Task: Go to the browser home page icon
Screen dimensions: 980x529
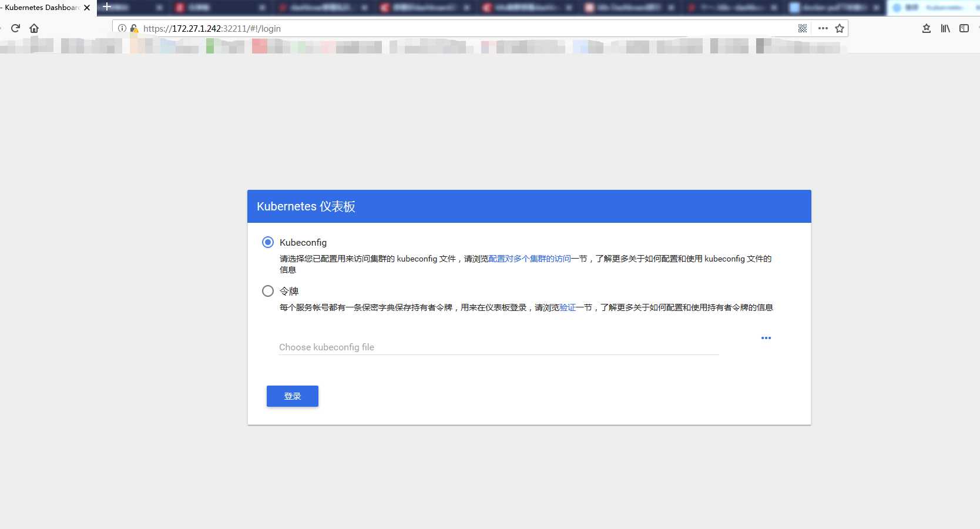Action: (34, 28)
